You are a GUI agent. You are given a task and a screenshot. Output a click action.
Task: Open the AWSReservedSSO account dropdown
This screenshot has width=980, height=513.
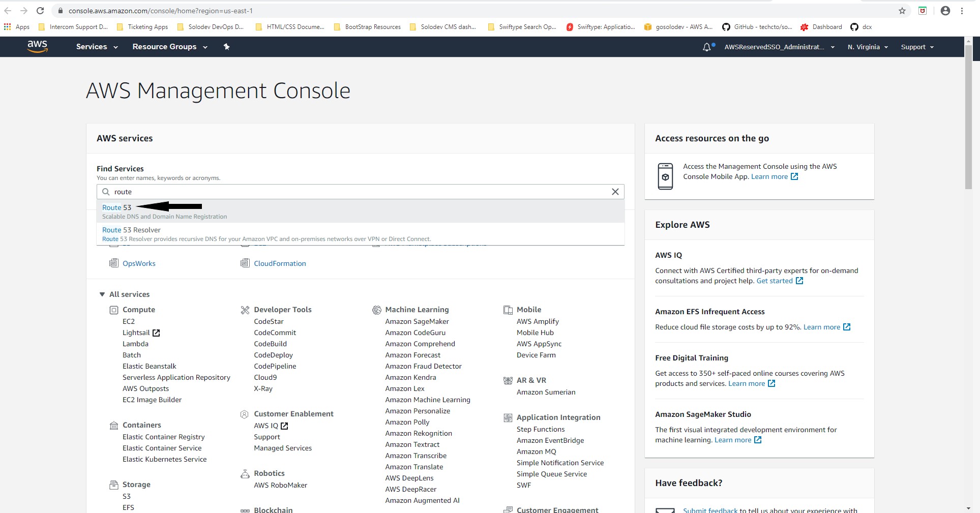779,47
